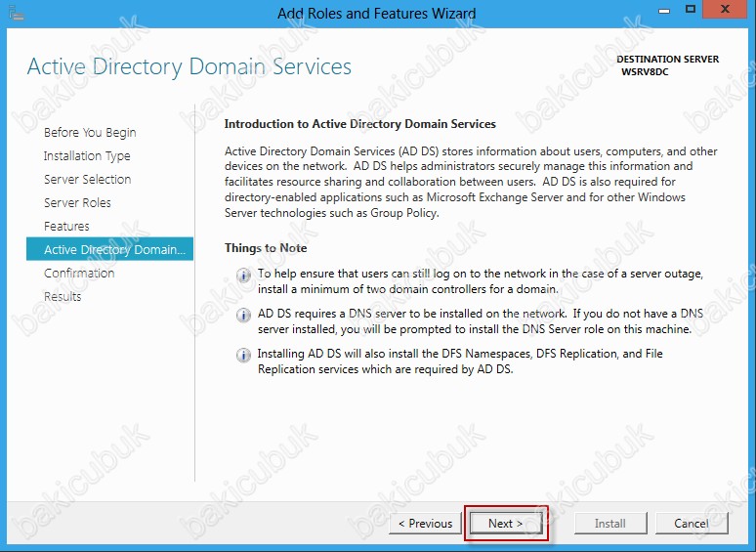The width and height of the screenshot is (756, 552).
Task: Minimize the wizard window
Action: click(x=664, y=11)
